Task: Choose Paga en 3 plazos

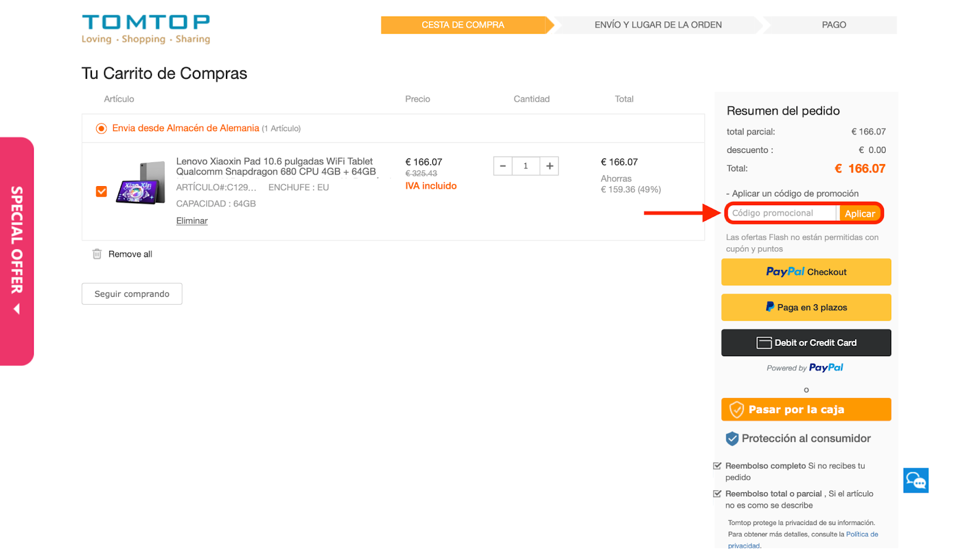Action: (x=806, y=307)
